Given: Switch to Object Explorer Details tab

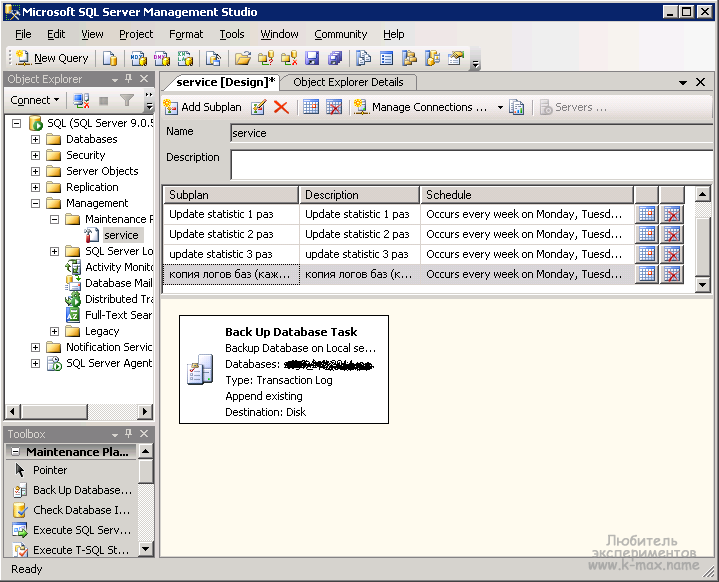Looking at the screenshot, I should [x=348, y=82].
